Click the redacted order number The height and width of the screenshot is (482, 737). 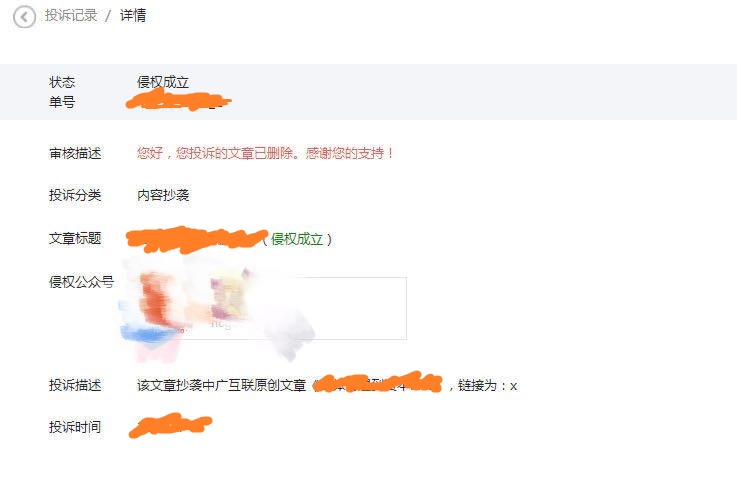[x=179, y=101]
